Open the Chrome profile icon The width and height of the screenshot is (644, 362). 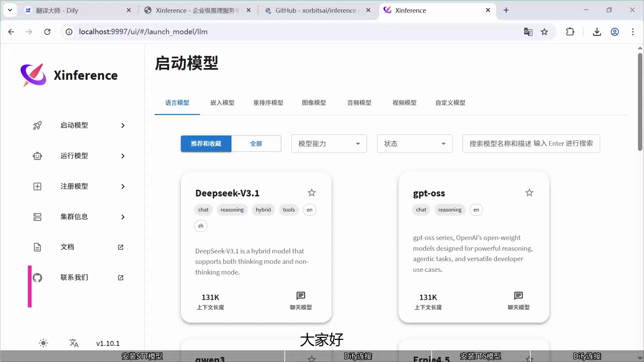tap(614, 32)
